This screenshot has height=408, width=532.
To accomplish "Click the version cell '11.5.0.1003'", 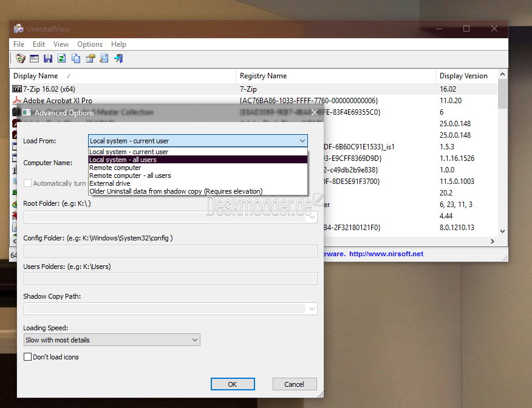I will (457, 181).
